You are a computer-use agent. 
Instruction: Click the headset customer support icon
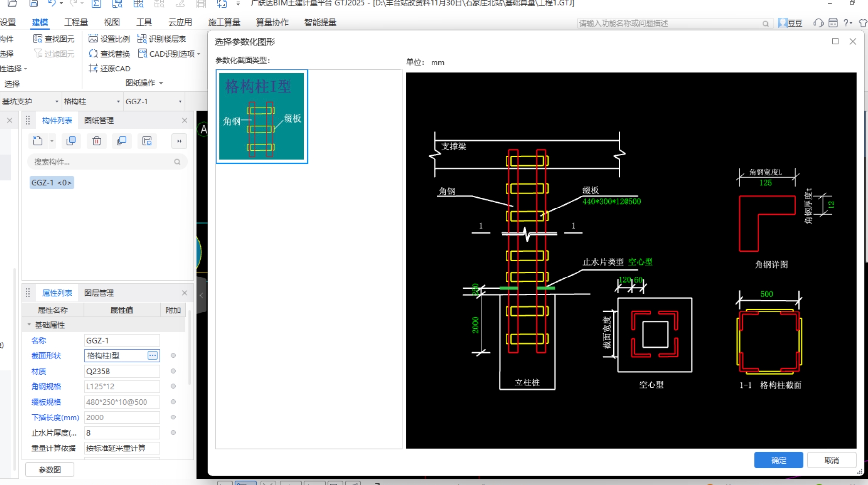click(818, 23)
